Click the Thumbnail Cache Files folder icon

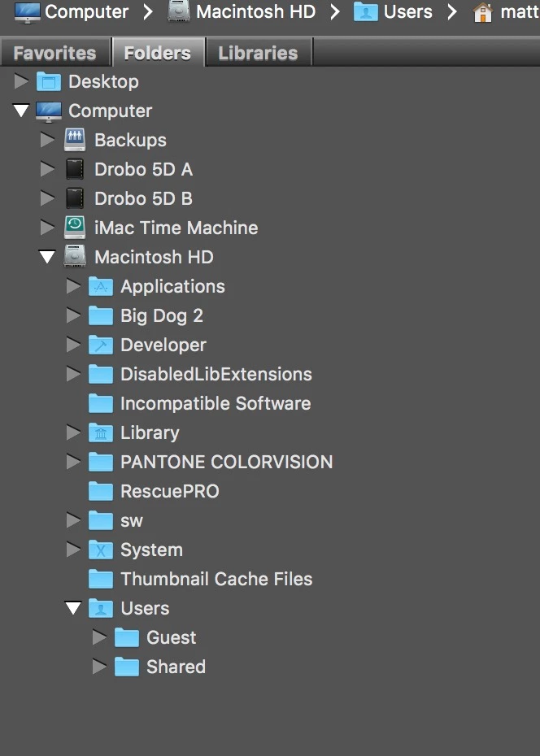101,579
